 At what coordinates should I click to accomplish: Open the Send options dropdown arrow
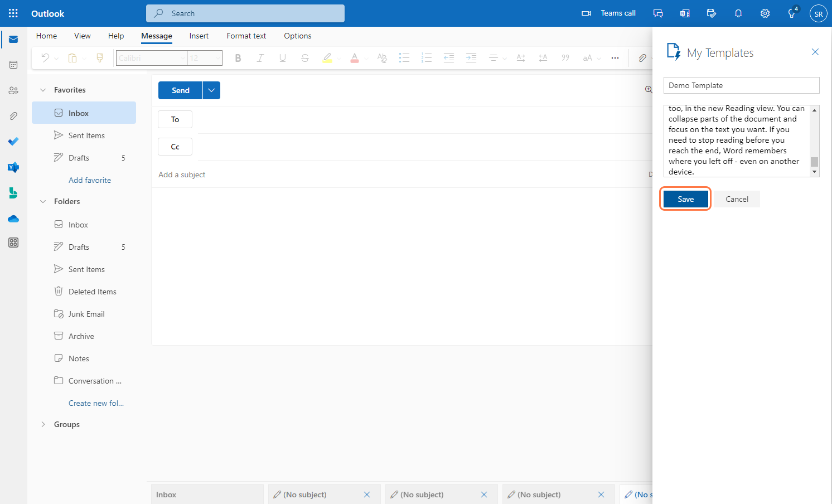coord(211,90)
